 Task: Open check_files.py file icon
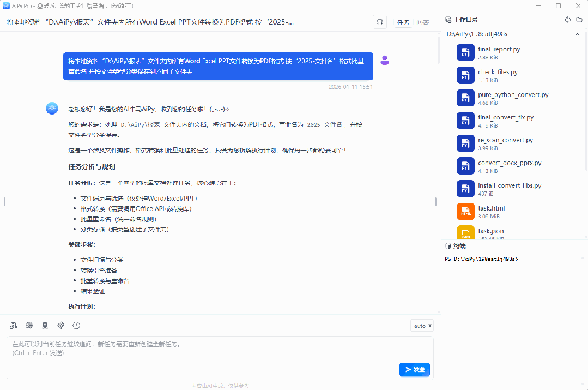466,75
